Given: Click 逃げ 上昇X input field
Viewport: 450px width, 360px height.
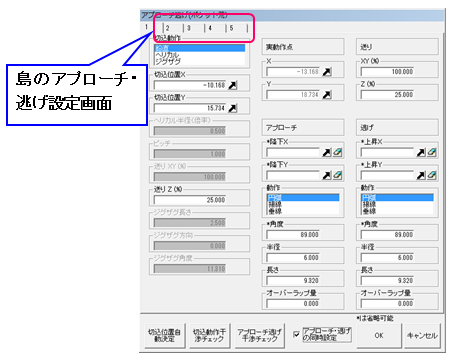Looking at the screenshot, I should click(388, 153).
